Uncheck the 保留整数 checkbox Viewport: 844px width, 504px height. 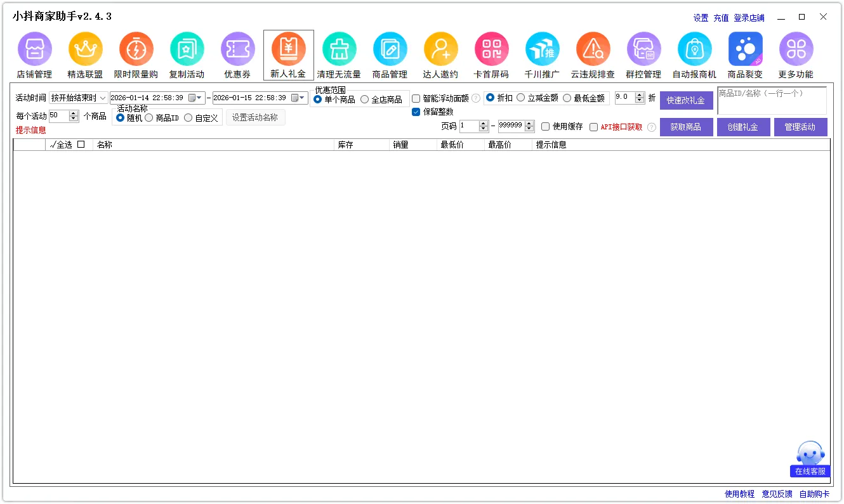point(416,112)
